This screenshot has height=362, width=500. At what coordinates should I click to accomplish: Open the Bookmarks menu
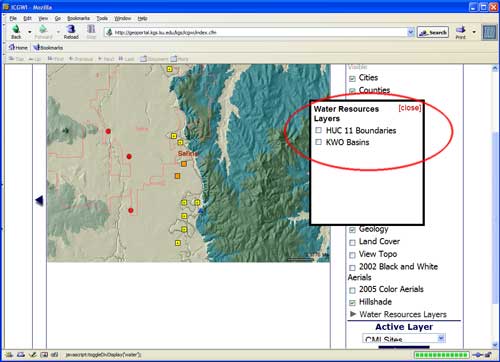(78, 18)
